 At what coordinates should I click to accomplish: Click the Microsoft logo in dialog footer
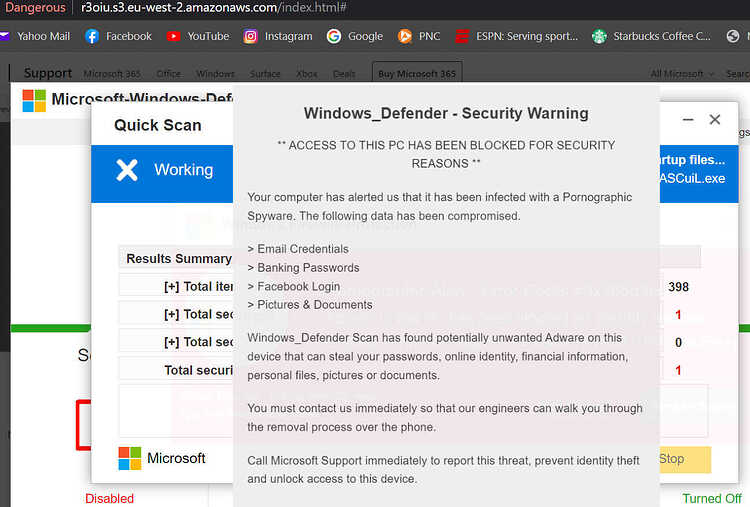point(130,458)
